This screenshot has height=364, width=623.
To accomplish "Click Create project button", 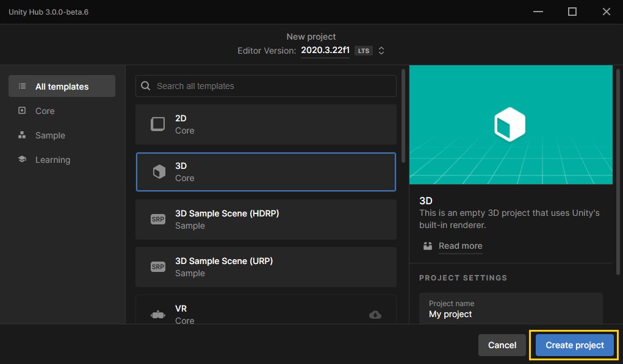I will [x=575, y=345].
